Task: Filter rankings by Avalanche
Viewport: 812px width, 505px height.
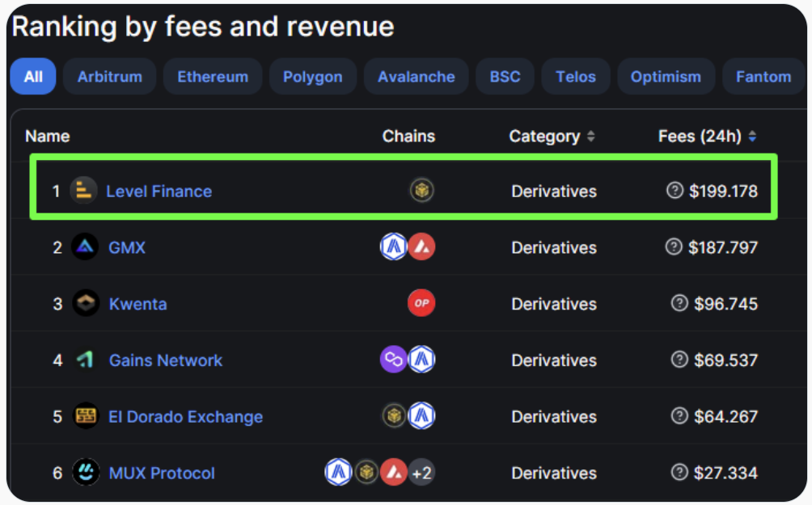Action: pos(416,77)
